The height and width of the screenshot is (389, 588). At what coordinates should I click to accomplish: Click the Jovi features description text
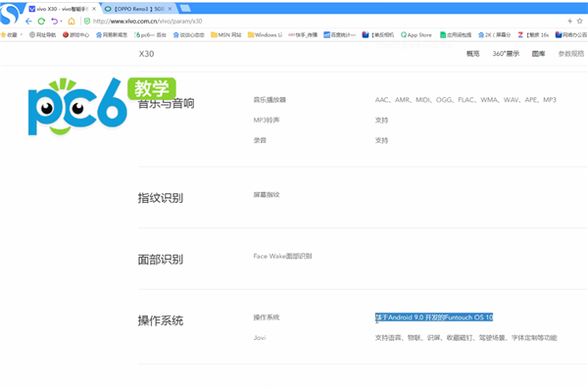click(465, 338)
